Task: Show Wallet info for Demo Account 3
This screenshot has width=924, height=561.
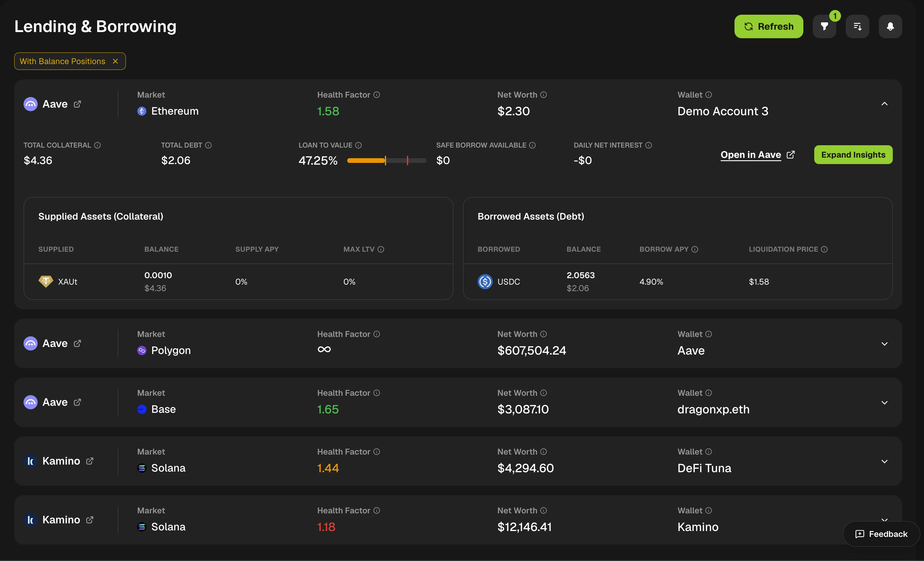Action: [708, 95]
